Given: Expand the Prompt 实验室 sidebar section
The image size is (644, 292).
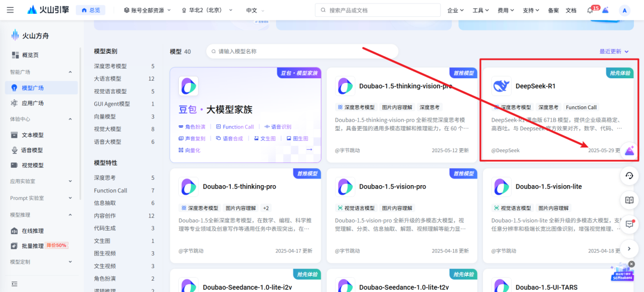Looking at the screenshot, I should click(x=70, y=198).
